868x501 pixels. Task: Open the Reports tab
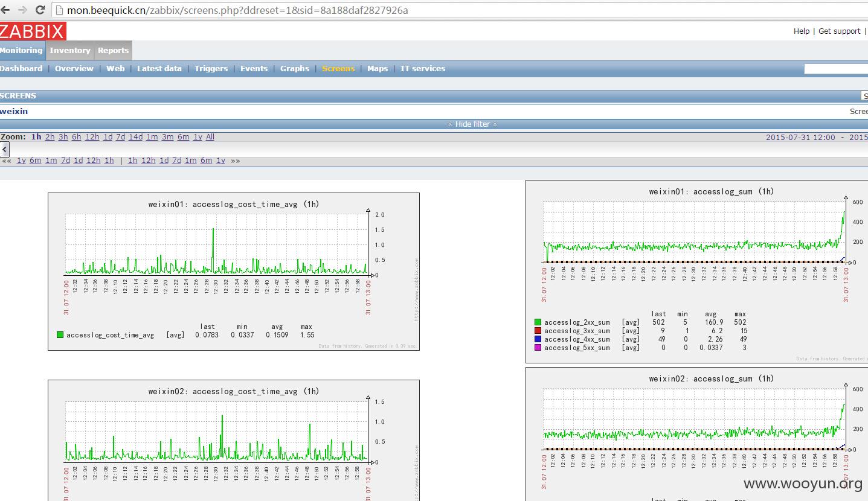114,51
